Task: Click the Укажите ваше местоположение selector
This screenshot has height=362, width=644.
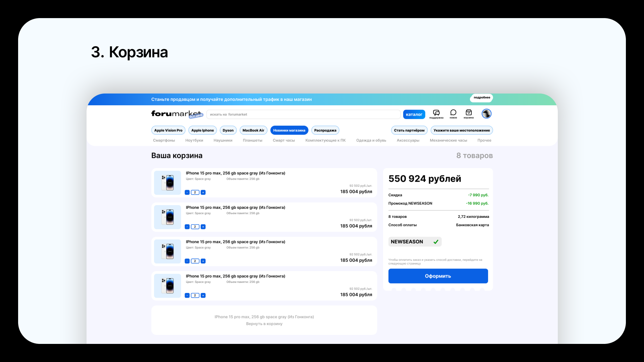Action: click(x=461, y=130)
